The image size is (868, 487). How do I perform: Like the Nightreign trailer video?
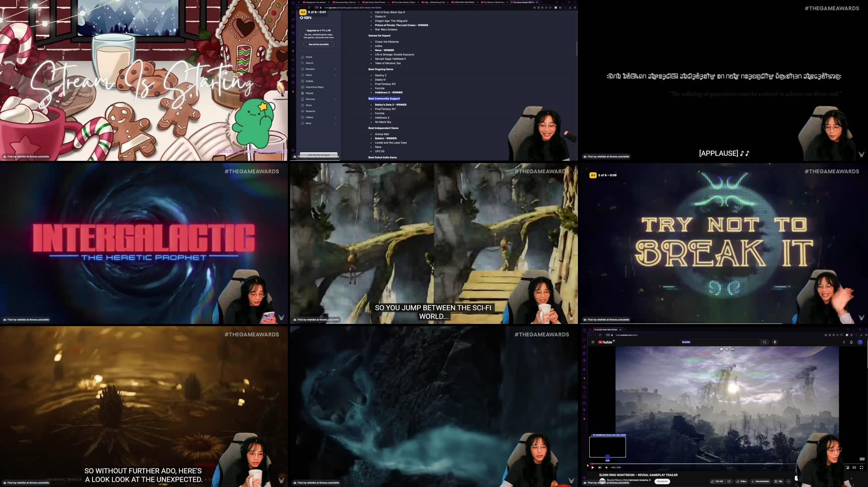point(717,481)
